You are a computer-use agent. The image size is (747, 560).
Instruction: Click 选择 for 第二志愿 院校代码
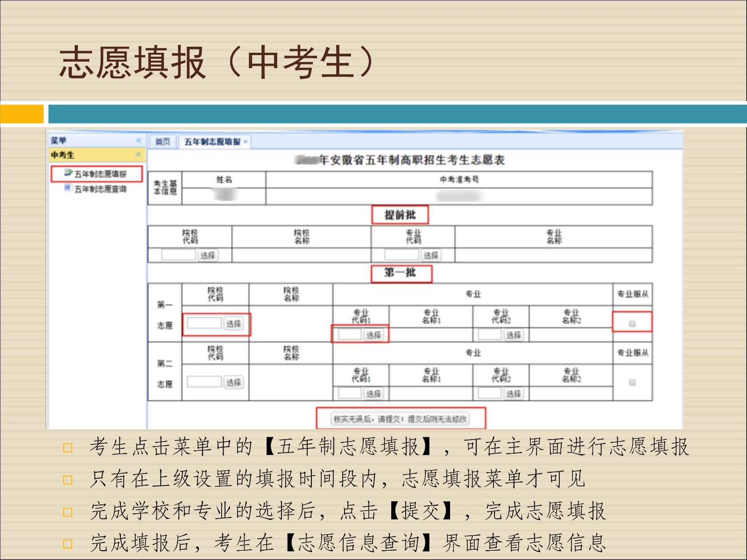coord(233,382)
